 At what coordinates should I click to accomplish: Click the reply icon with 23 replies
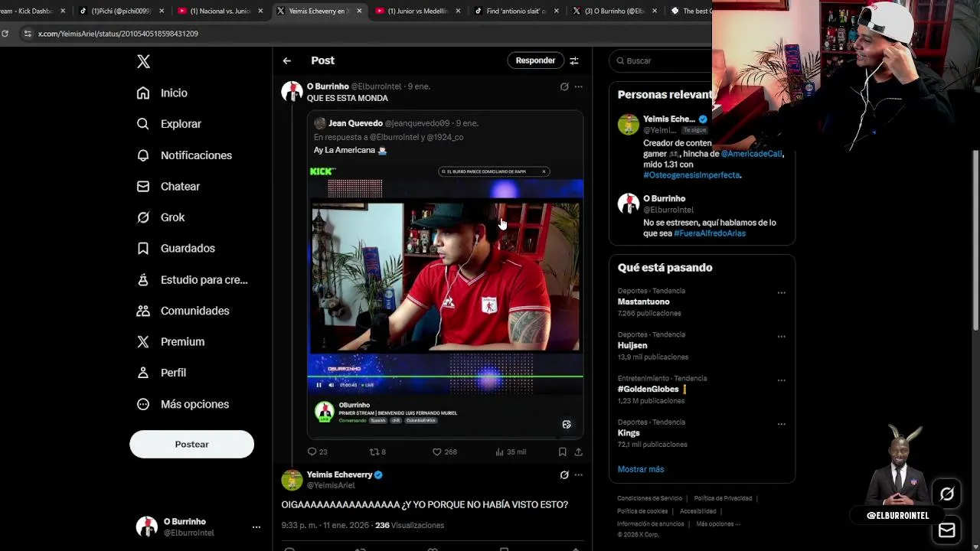pyautogui.click(x=317, y=452)
